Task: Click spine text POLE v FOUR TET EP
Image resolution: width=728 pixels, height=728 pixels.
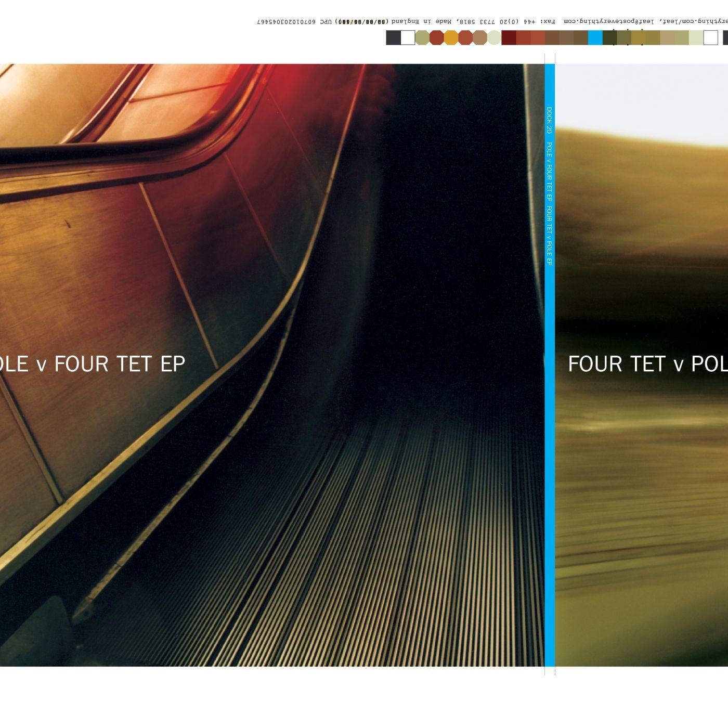Action: pyautogui.click(x=549, y=172)
